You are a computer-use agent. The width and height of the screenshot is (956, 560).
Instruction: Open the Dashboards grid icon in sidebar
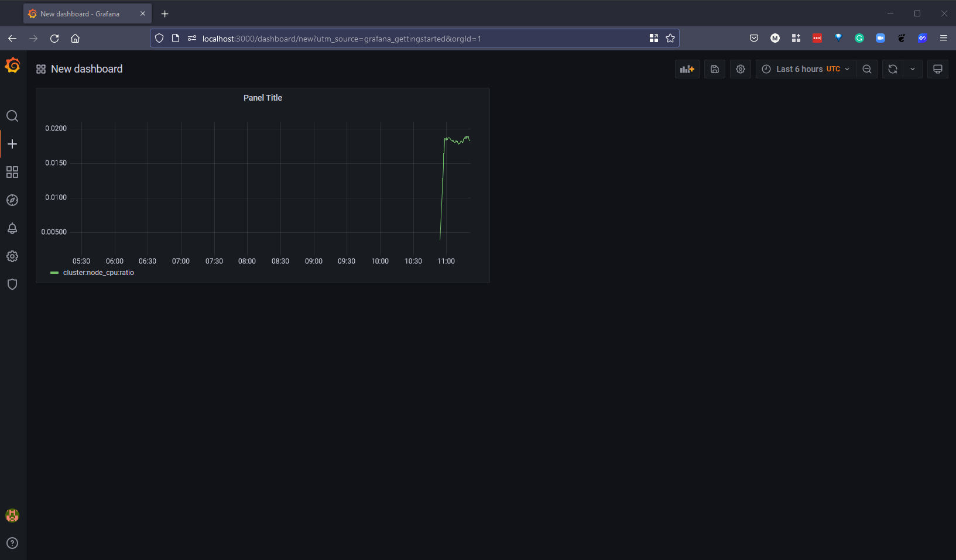point(12,172)
